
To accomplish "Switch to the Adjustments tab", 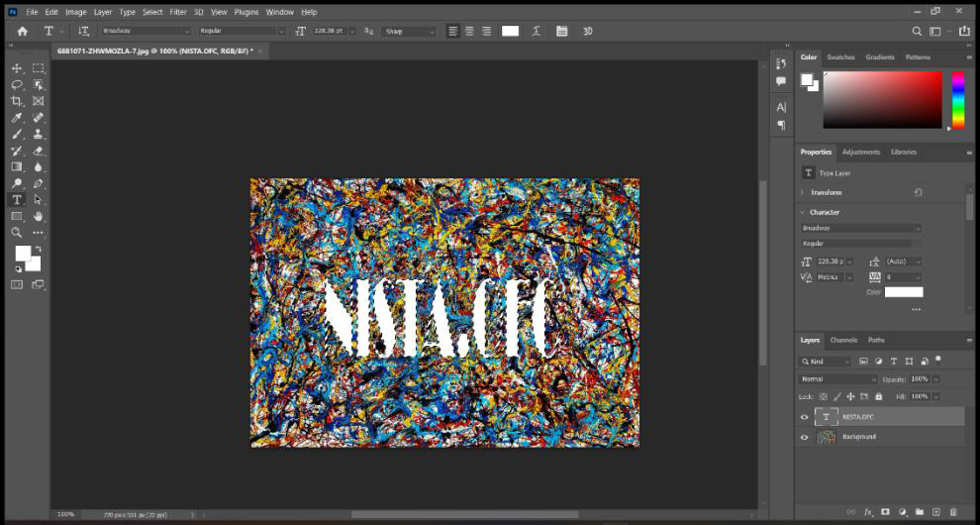I will coord(860,153).
